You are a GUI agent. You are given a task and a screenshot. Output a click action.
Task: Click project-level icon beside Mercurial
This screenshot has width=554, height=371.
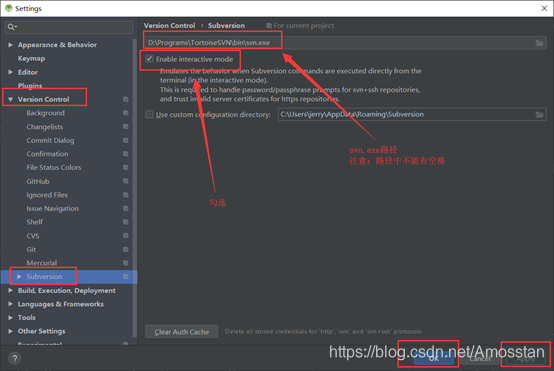[125, 263]
